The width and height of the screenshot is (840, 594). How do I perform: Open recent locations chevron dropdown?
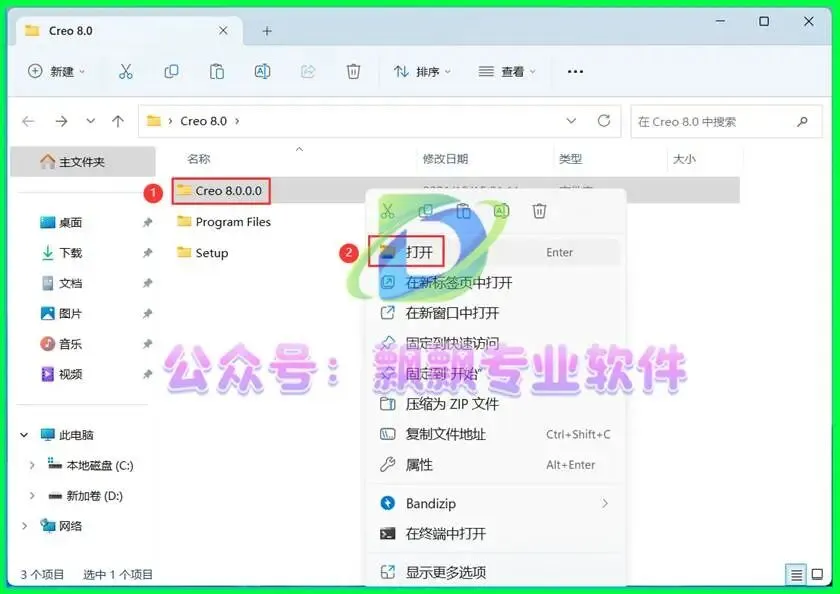click(x=91, y=121)
